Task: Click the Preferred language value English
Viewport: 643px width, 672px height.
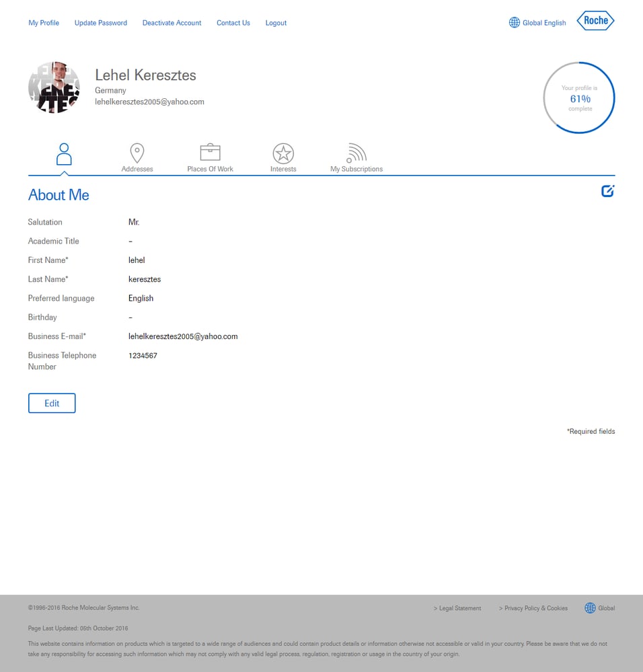Action: click(141, 298)
